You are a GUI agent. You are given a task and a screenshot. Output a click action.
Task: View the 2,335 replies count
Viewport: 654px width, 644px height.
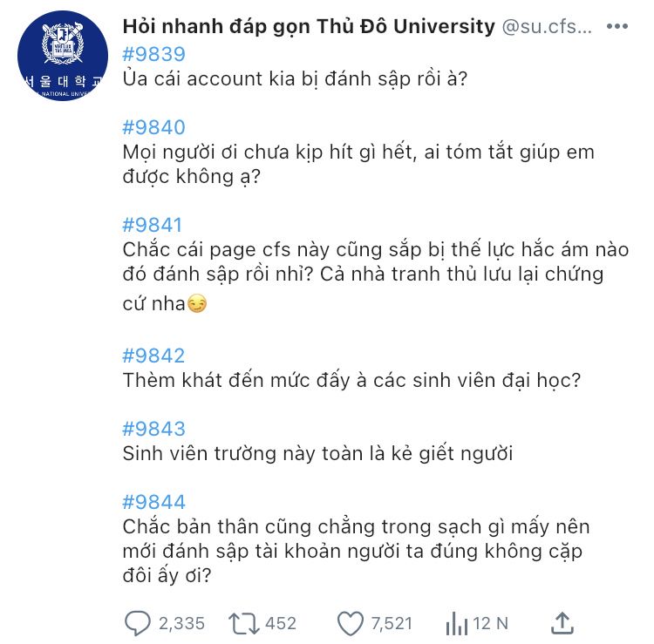[x=181, y=624]
